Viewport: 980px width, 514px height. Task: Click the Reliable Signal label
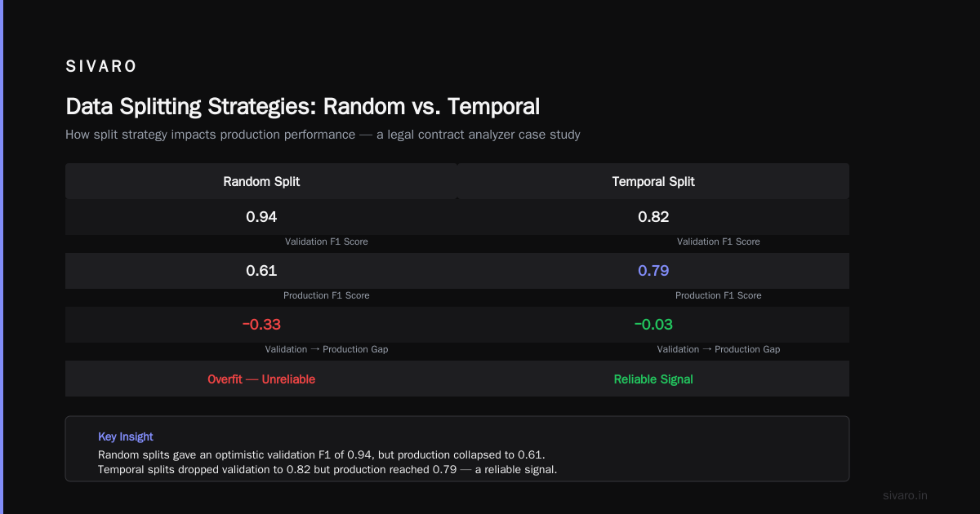click(x=653, y=379)
